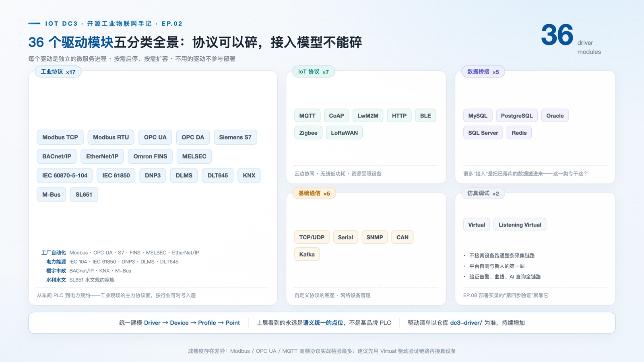
Task: Click the Virtual driver chip
Action: [x=477, y=225]
